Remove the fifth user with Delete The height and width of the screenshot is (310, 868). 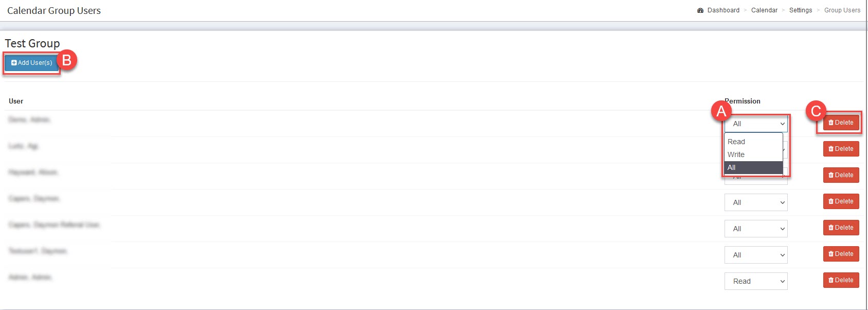pyautogui.click(x=841, y=228)
